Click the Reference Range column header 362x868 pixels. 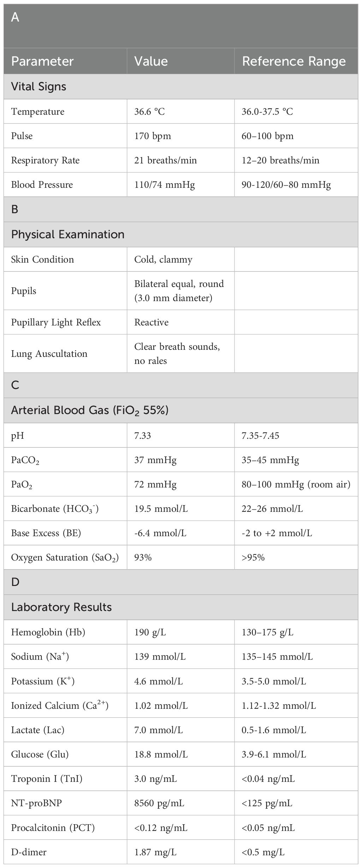(x=294, y=61)
